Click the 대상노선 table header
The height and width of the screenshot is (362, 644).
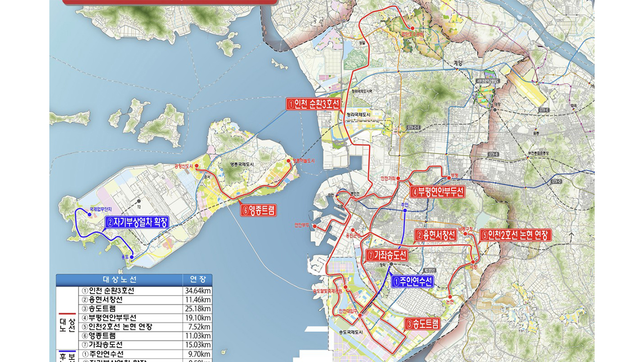click(x=119, y=280)
